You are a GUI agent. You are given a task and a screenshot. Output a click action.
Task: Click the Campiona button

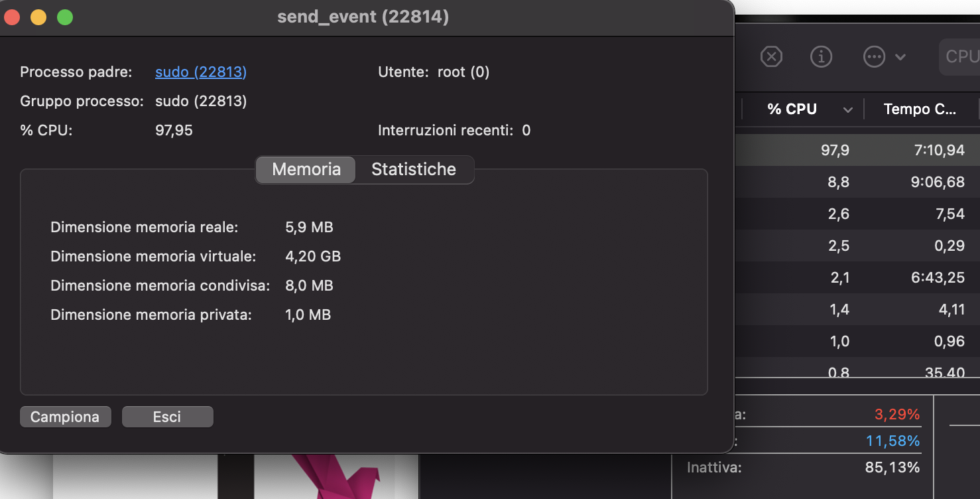coord(65,417)
